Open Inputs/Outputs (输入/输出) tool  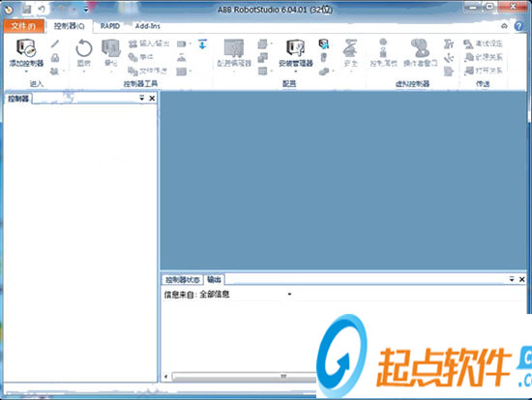(x=149, y=43)
